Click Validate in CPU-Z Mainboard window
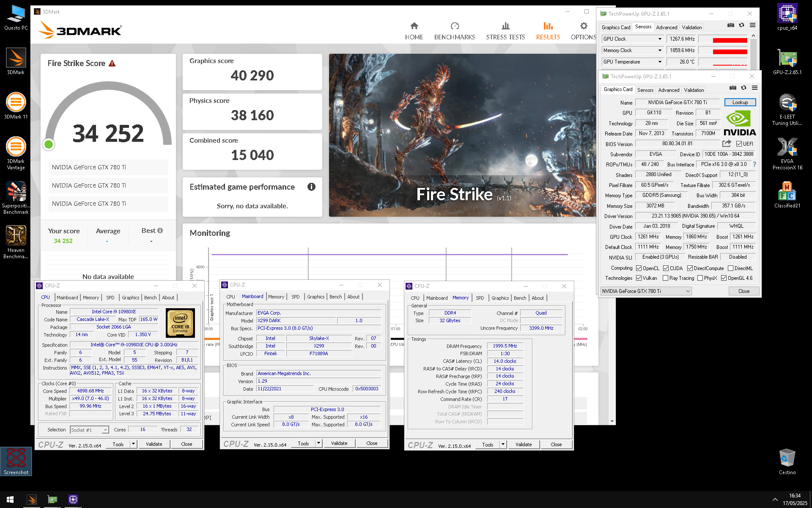The image size is (812, 508). click(339, 443)
